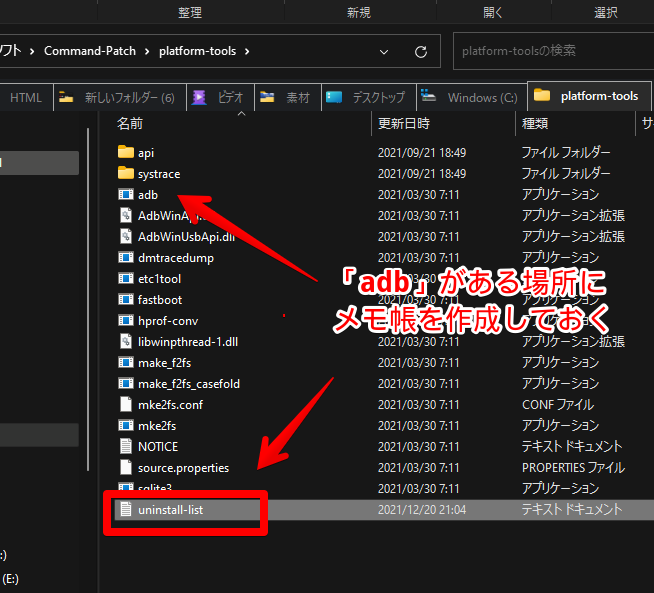Refresh the folder view with the reload icon
The height and width of the screenshot is (593, 654).
coord(420,52)
